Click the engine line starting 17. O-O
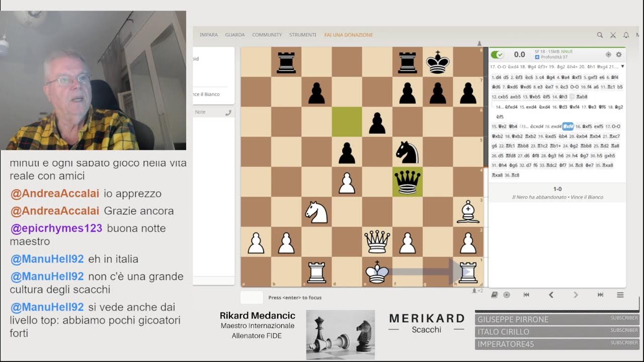Image resolution: width=644 pixels, height=362 pixels. click(x=554, y=66)
